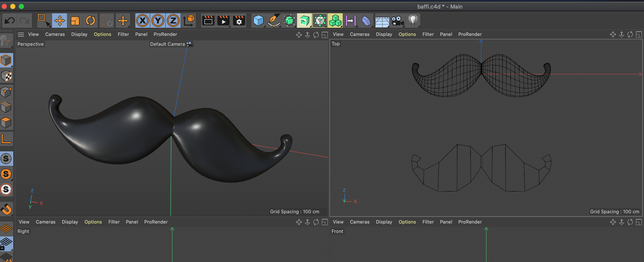This screenshot has width=644, height=262.
Task: Toggle the Enable Axis L-shaped icon
Action: tap(6, 138)
